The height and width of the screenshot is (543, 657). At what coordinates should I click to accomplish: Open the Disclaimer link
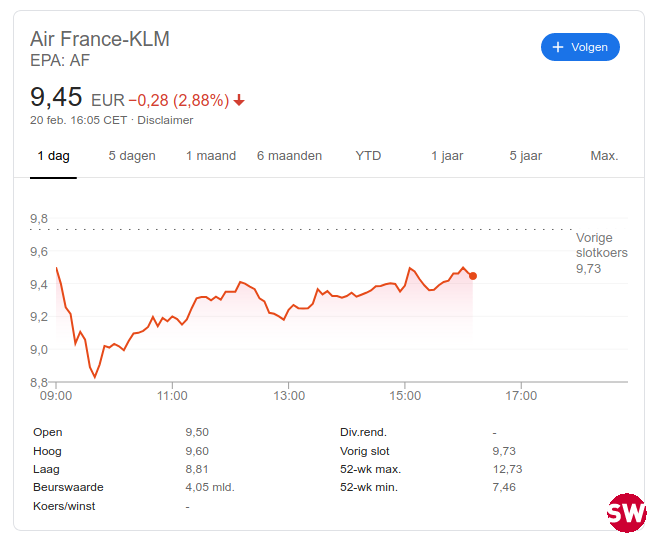(x=165, y=120)
